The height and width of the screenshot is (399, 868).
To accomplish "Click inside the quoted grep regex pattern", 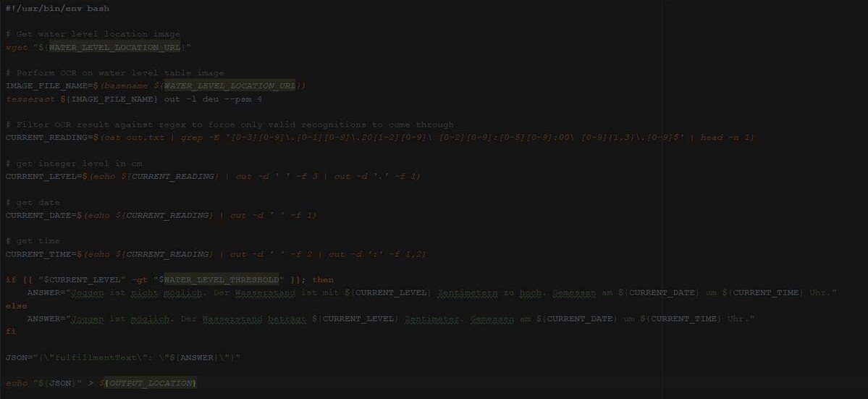I will (x=454, y=138).
